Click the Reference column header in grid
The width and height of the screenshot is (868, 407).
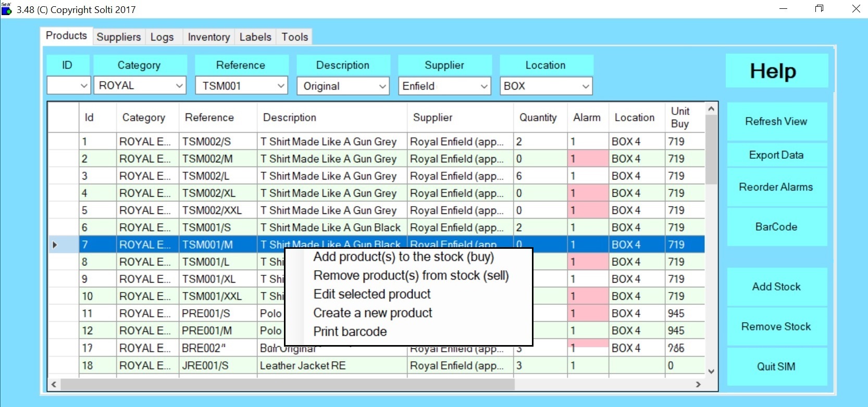[x=218, y=118]
